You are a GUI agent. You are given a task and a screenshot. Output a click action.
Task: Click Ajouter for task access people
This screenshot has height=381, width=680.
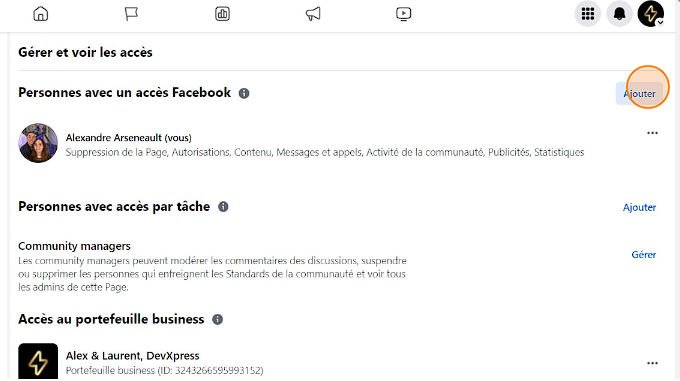(x=639, y=207)
